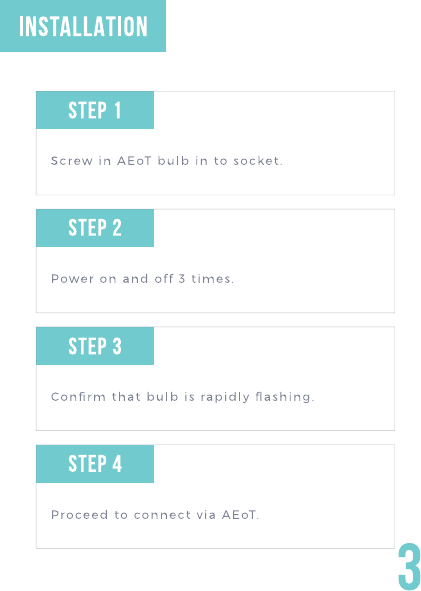Screen dimensions: 421x591
Task: Click "AEoT" in the Screw in sentence
Action: tap(134, 161)
